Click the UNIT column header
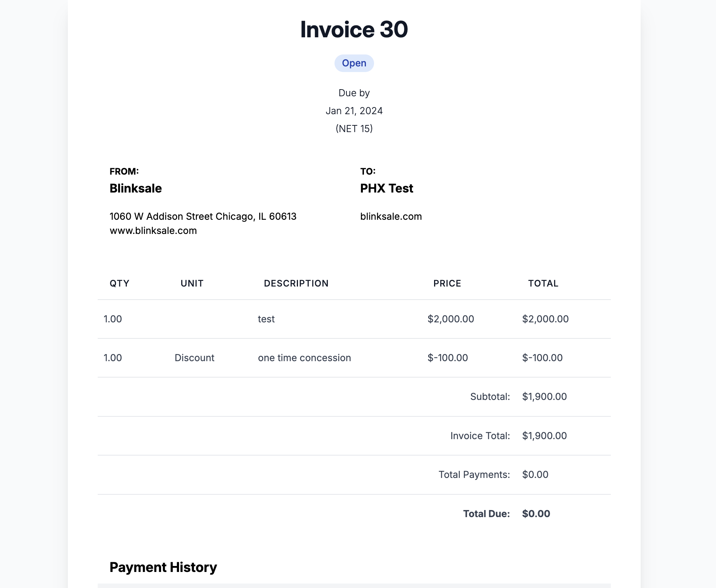The width and height of the screenshot is (716, 588). pos(192,283)
